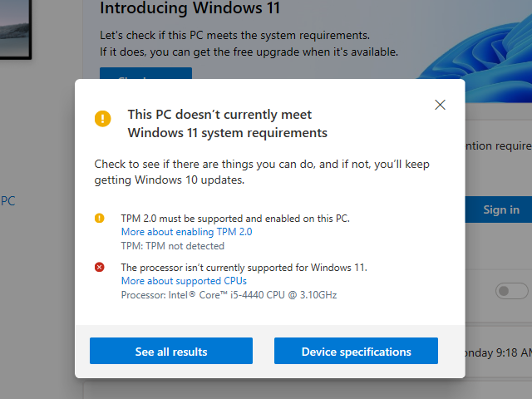Click the large yellow warning icon beside the dialog title

[103, 118]
